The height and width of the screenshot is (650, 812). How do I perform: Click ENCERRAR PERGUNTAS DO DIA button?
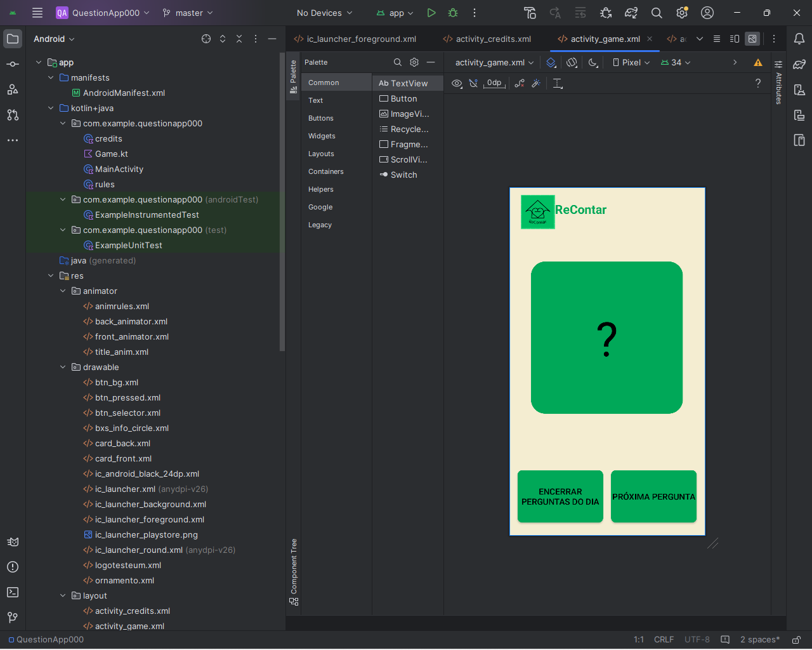[560, 496]
